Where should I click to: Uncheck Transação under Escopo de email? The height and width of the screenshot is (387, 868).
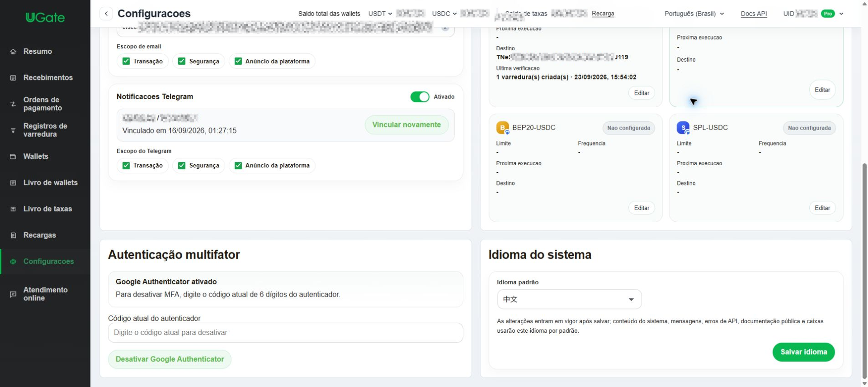coord(126,61)
